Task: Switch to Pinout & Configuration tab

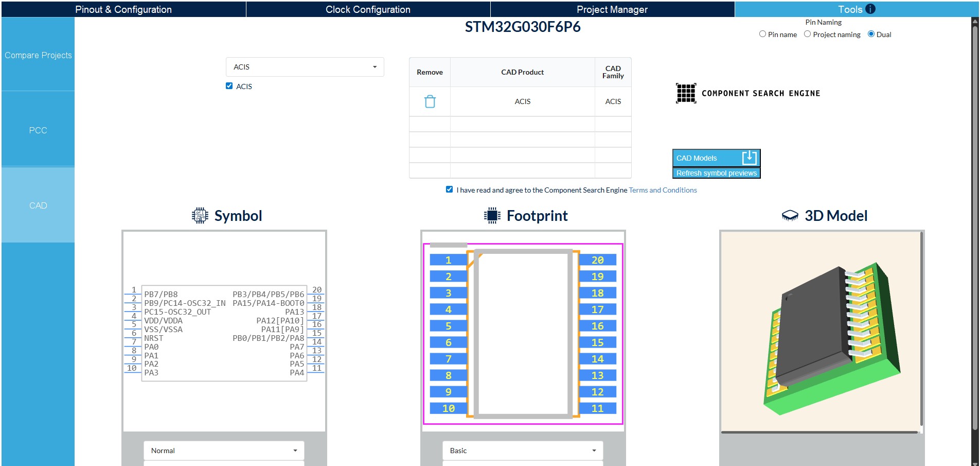Action: [123, 9]
